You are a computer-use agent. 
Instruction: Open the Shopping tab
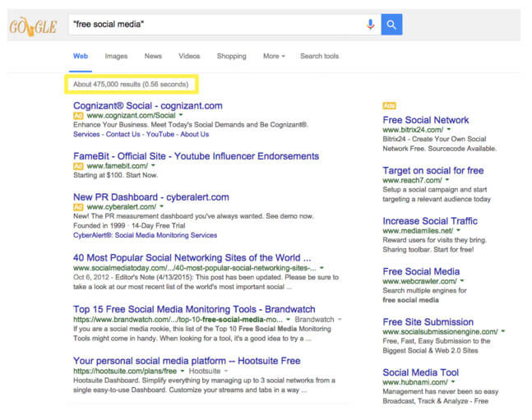[x=231, y=56]
